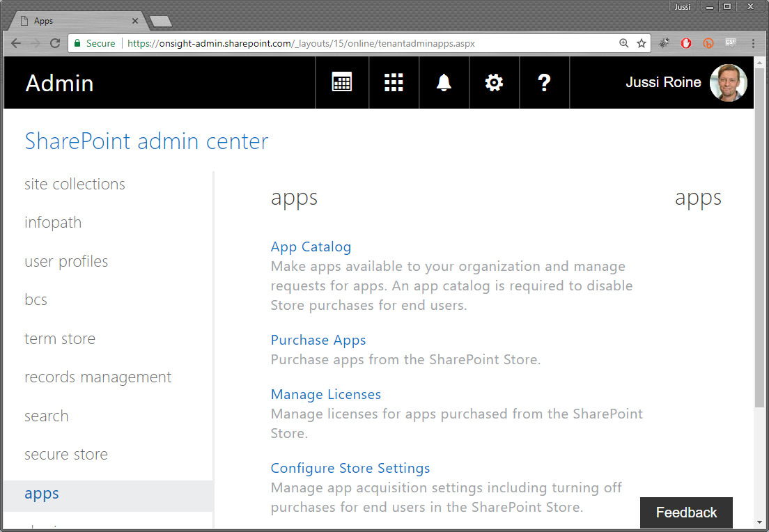Click the Feedback button
The image size is (769, 532).
(x=686, y=513)
